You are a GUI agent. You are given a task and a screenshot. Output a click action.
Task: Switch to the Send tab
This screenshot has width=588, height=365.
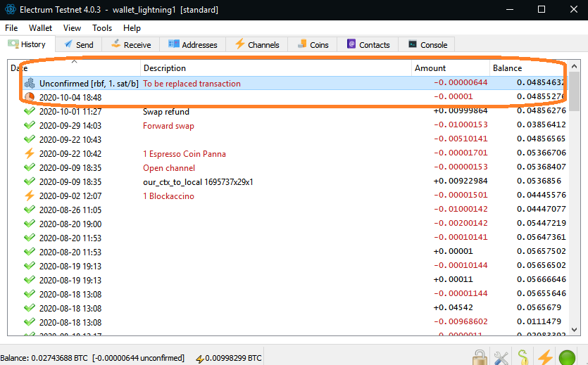[x=79, y=44]
